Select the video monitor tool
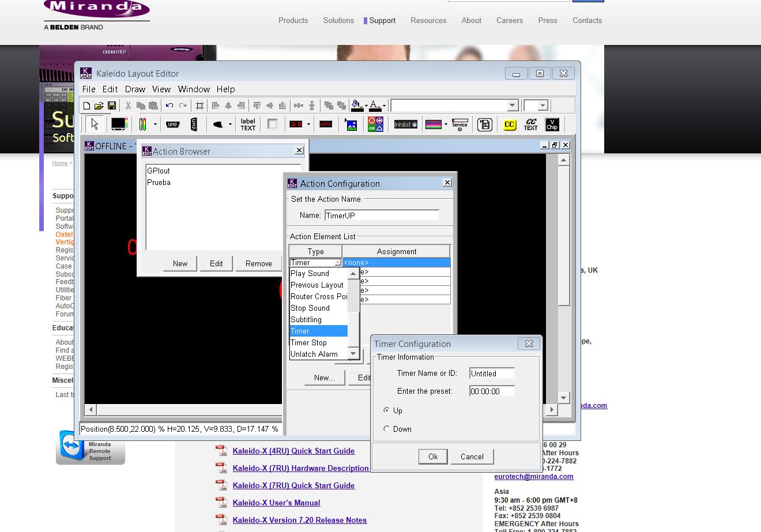 (x=119, y=124)
